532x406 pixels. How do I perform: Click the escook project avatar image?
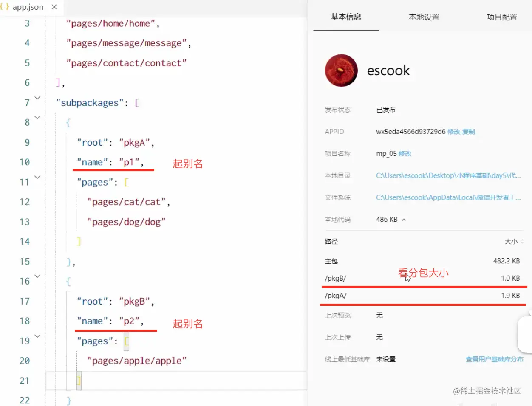click(341, 70)
